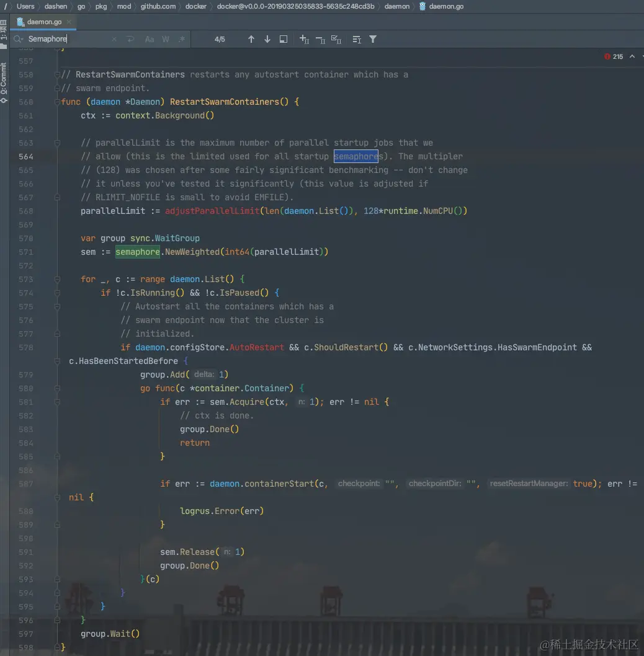Go to previous search occurrence
The width and height of the screenshot is (644, 656).
point(251,39)
